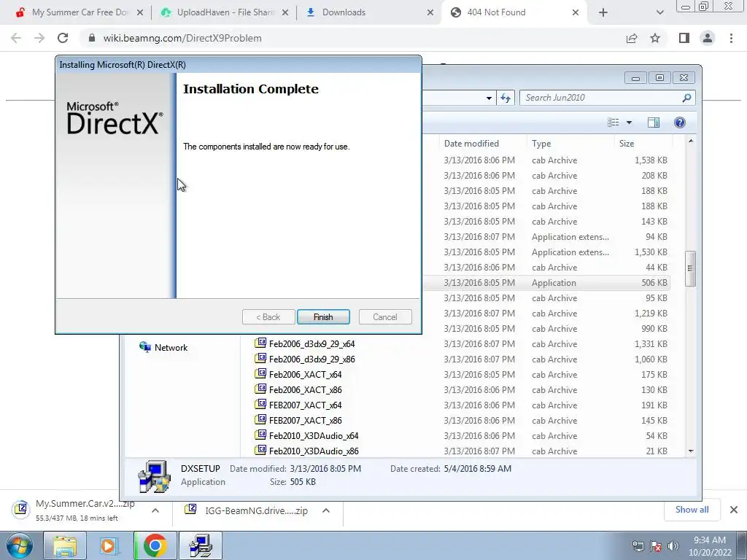The image size is (747, 560).
Task: Close the Chrome downloads bar
Action: click(x=734, y=510)
